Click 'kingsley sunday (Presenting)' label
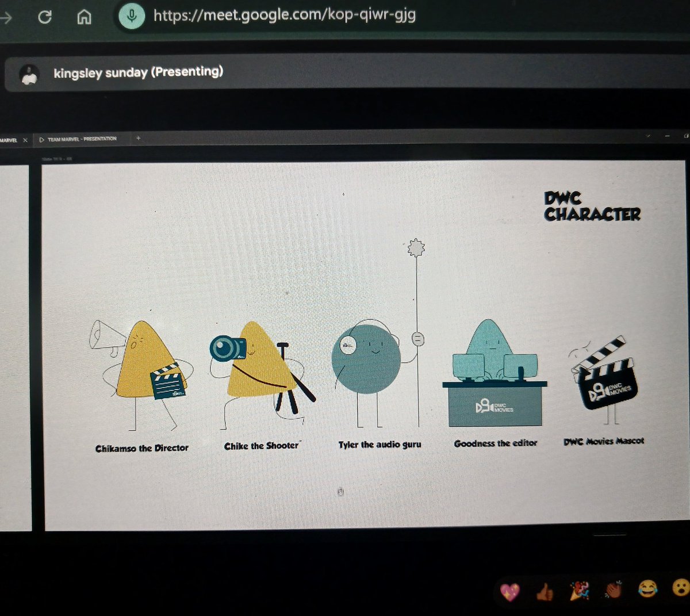690x616 pixels. pos(138,72)
